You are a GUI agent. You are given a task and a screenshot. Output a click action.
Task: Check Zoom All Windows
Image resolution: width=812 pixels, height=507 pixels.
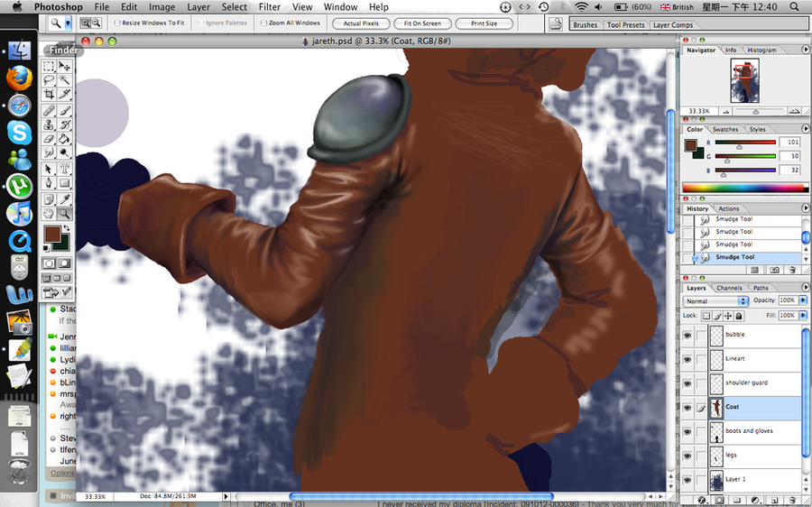coord(264,23)
